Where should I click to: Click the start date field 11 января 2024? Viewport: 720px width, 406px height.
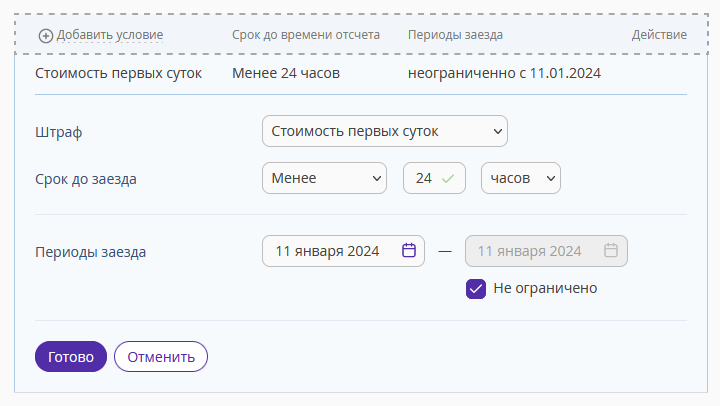[343, 251]
